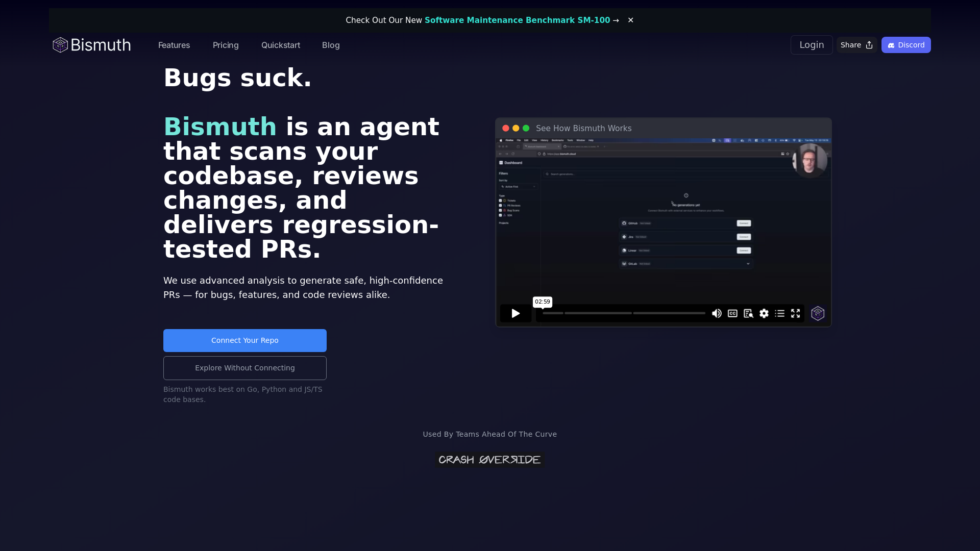
Task: Open video settings gear
Action: point(764,313)
